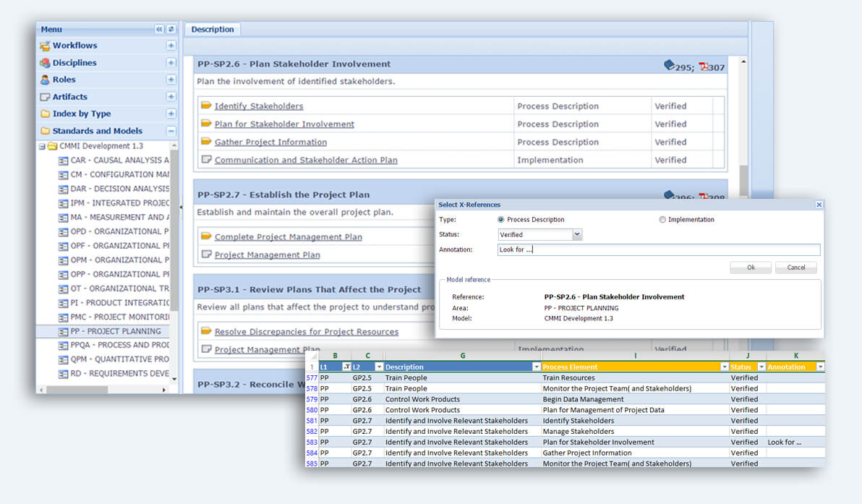
Task: Click the CMMI Development 1.3 folder icon
Action: click(52, 146)
